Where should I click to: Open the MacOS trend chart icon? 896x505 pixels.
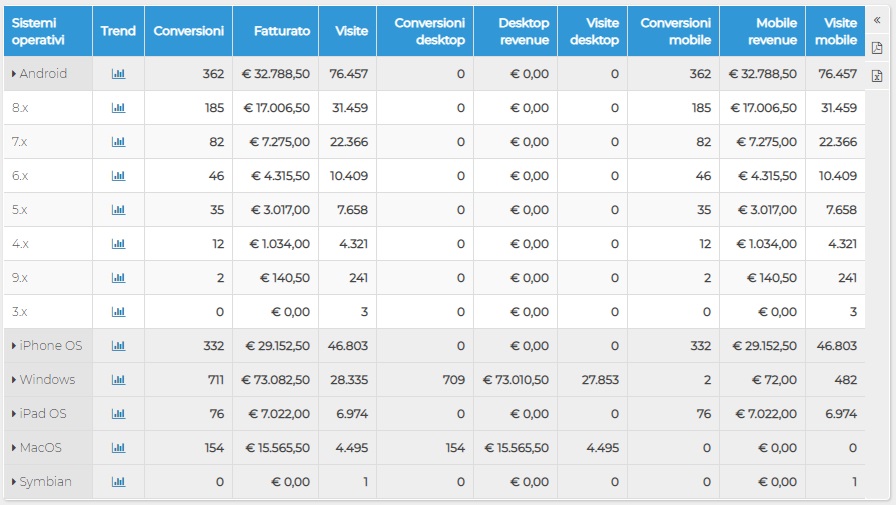click(118, 448)
